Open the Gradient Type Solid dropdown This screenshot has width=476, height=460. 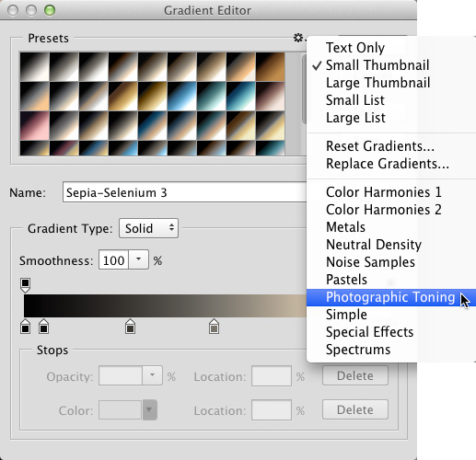148,228
